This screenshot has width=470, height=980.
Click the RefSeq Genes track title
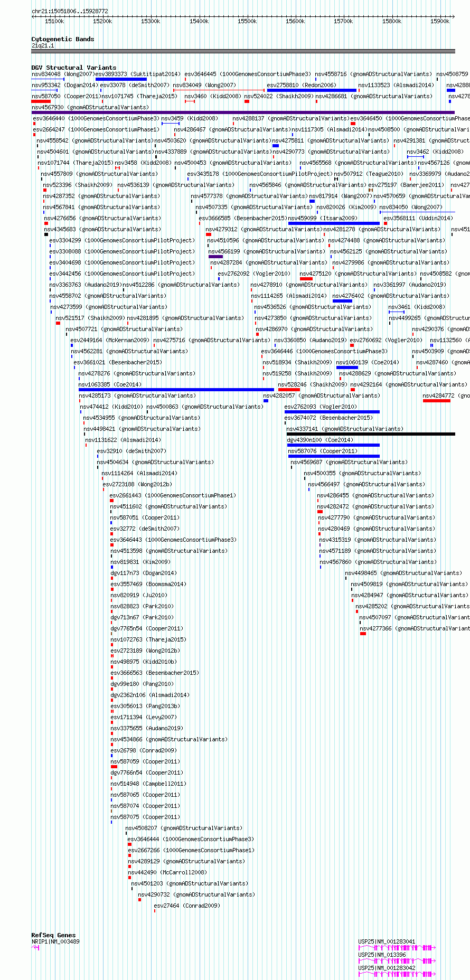click(53, 935)
